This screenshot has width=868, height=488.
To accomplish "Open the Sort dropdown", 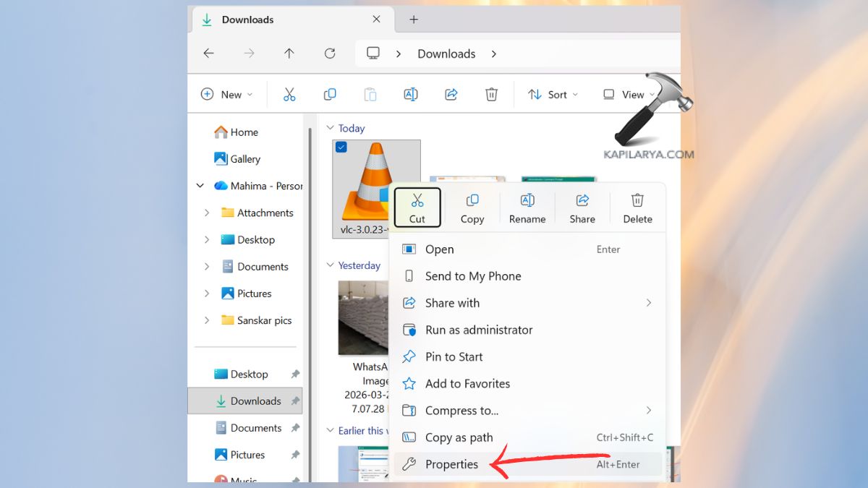I will (x=552, y=94).
